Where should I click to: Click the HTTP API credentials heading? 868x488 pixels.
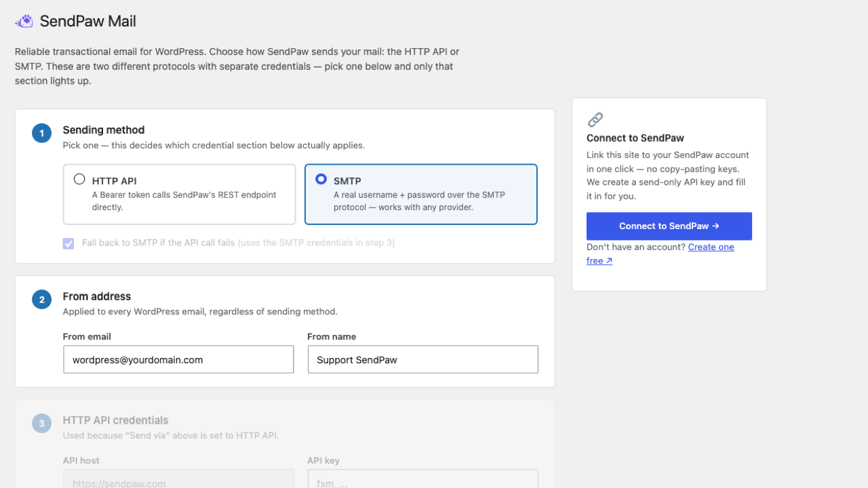click(115, 420)
